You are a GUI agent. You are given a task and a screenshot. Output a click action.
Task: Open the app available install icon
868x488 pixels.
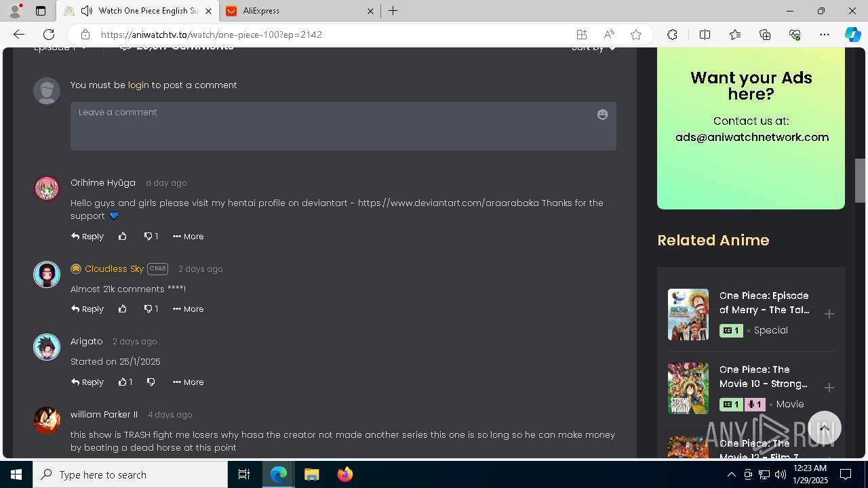(582, 35)
